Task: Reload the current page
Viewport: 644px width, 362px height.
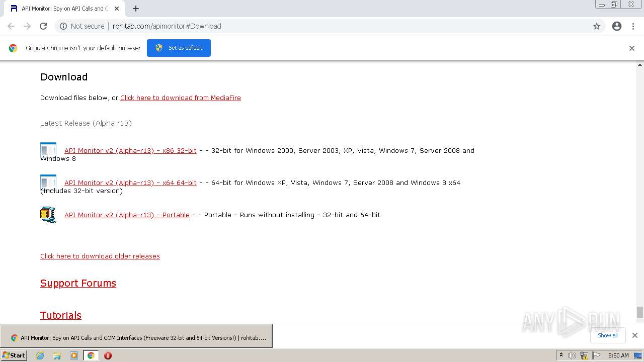Action: click(x=43, y=26)
